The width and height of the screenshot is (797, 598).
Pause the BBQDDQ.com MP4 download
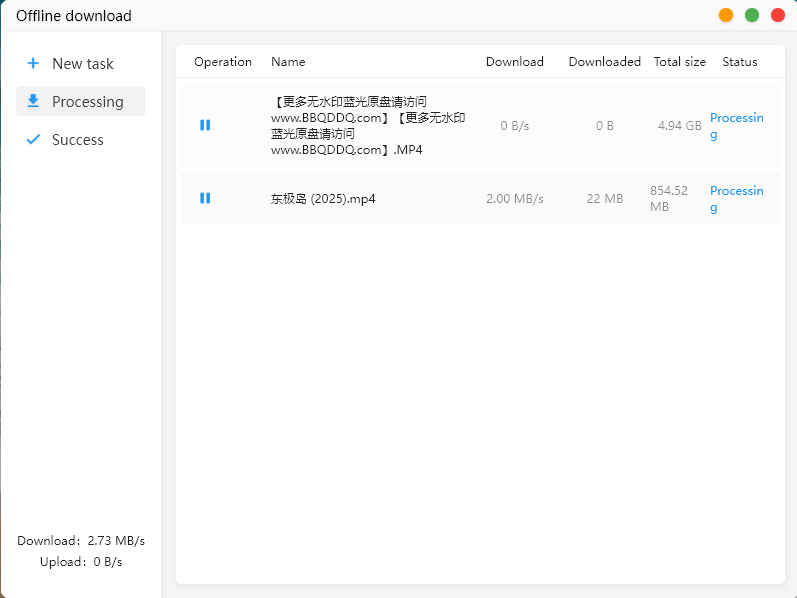(x=205, y=125)
